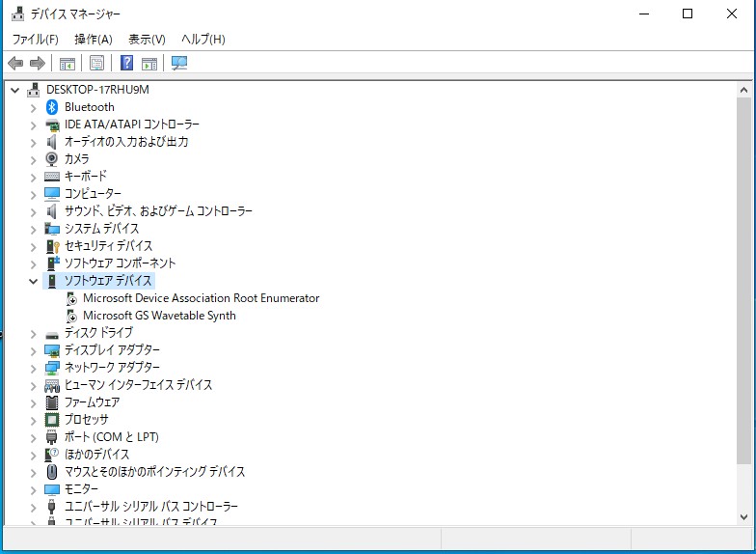Click the scan for hardware changes monitor icon
Screen dimensions: 756x554
click(178, 64)
